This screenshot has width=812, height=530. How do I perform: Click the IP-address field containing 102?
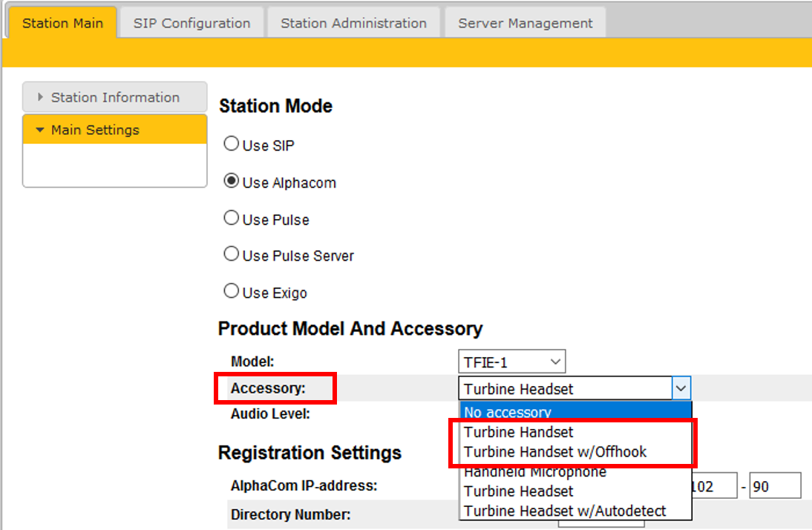pos(714,486)
